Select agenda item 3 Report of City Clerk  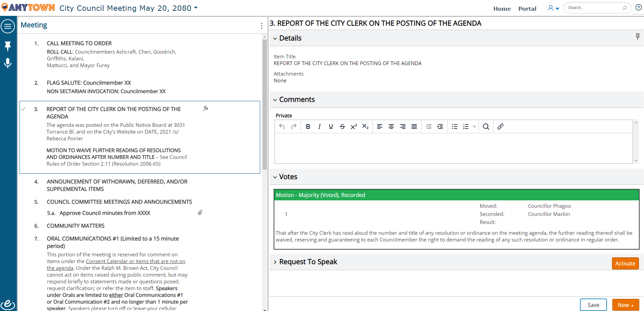point(114,113)
